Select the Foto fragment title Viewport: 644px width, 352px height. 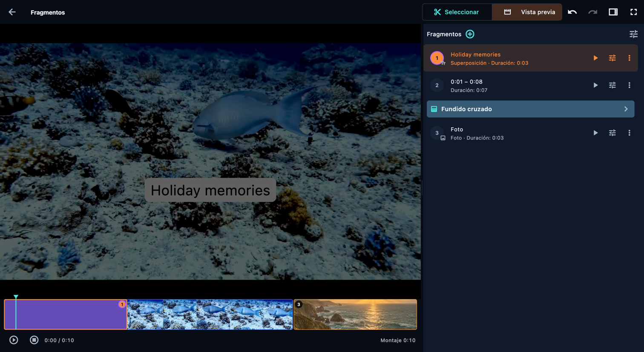click(457, 129)
